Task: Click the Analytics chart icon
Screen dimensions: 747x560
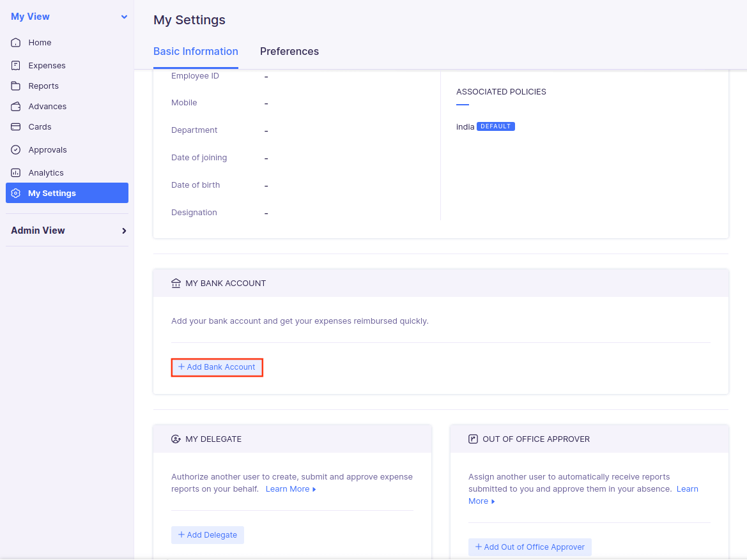Action: click(16, 173)
